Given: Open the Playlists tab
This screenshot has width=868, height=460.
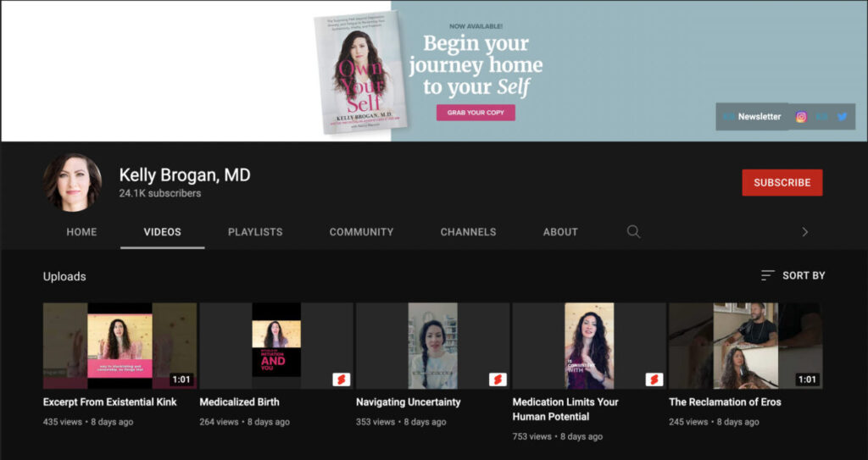Looking at the screenshot, I should coord(255,232).
